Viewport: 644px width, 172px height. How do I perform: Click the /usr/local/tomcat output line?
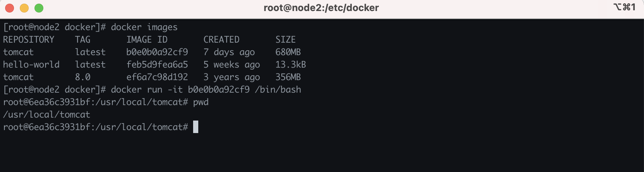pyautogui.click(x=47, y=115)
